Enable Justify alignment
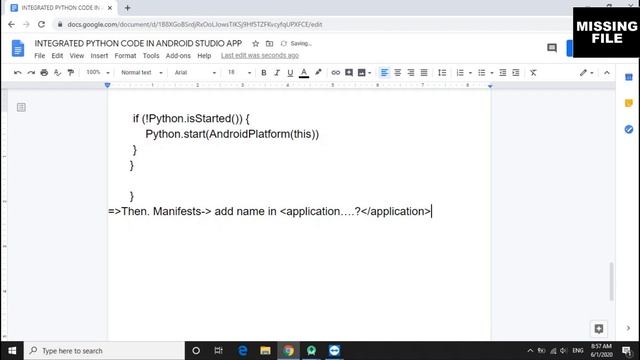 tap(424, 73)
